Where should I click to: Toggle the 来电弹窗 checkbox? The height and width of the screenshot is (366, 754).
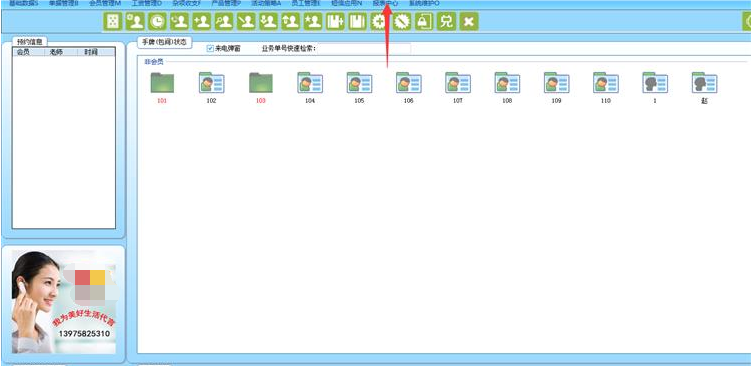click(210, 48)
